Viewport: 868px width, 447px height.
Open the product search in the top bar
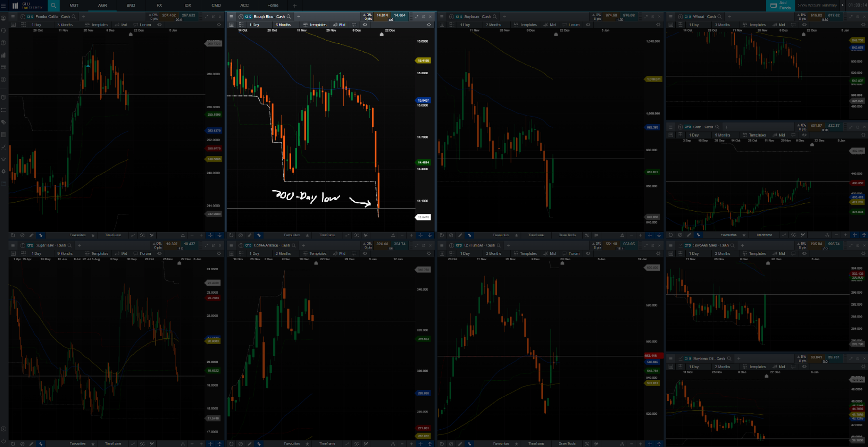53,6
